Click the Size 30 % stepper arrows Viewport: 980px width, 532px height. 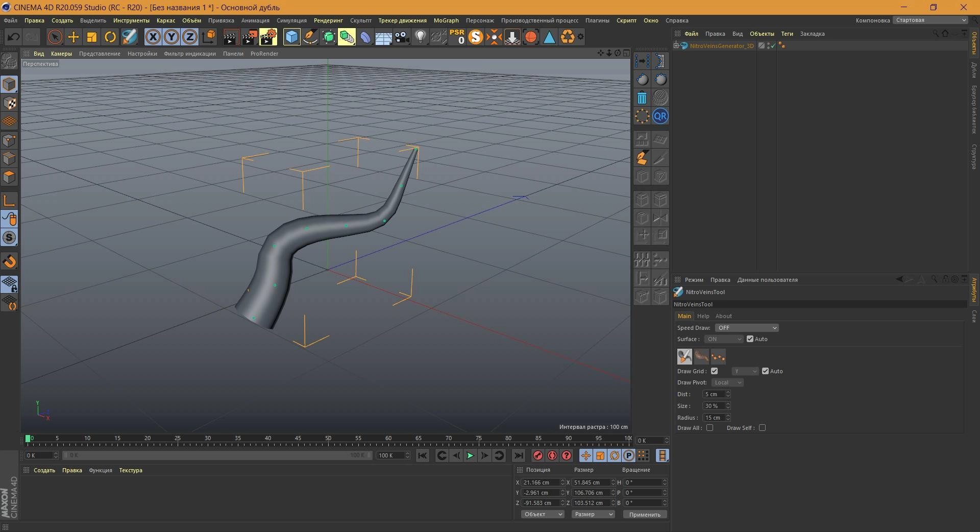[728, 406]
